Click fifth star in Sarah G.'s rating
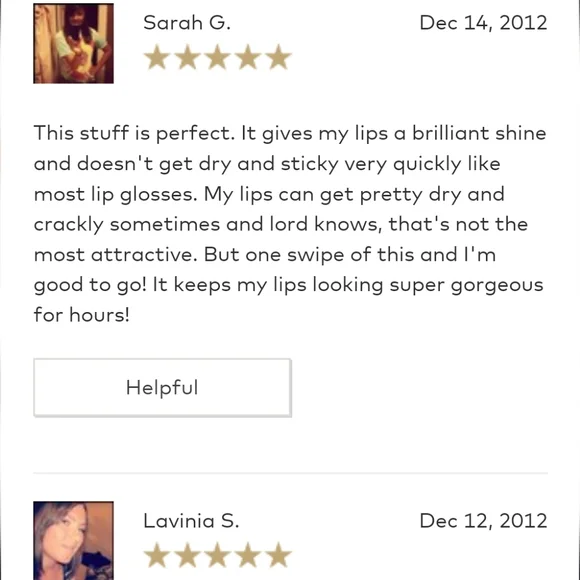The image size is (580, 580). click(x=278, y=57)
